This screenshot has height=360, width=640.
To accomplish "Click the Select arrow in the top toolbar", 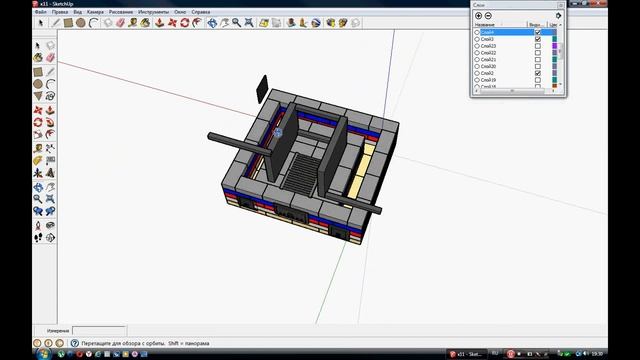I will (40, 23).
